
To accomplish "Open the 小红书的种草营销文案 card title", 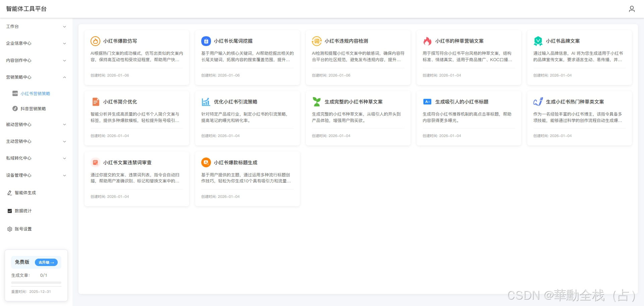I will point(459,41).
